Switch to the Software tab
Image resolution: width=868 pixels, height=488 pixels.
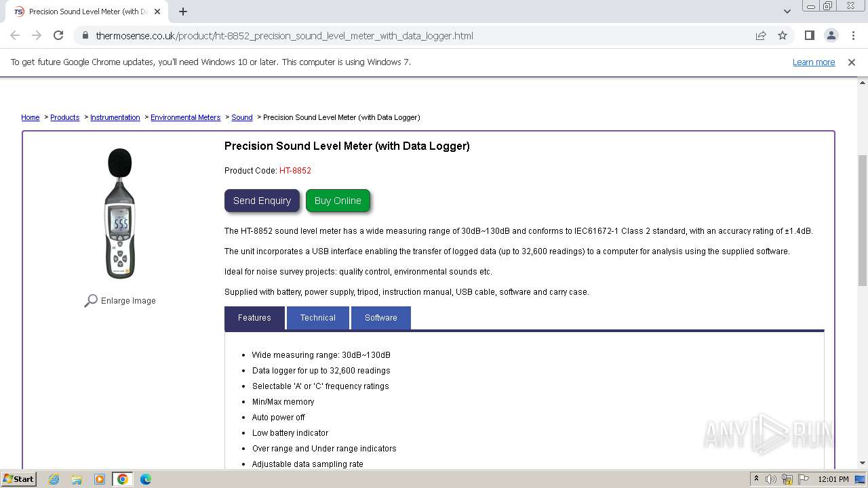(381, 318)
